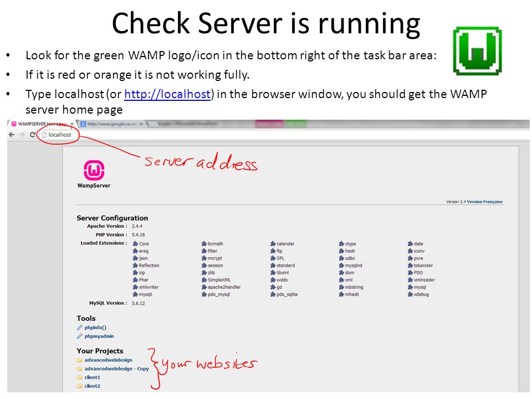The image size is (532, 399).
Task: Click the pdo_mysql extension text
Action: coord(219,294)
